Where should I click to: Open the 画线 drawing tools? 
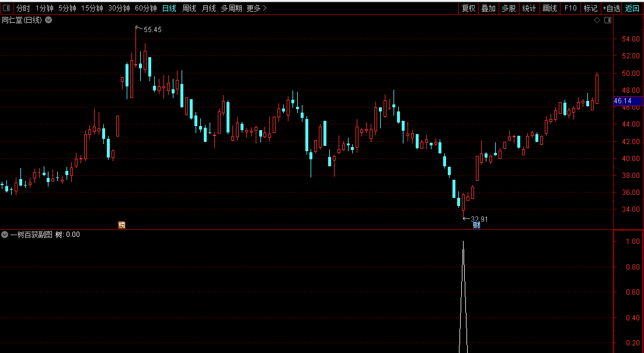[x=549, y=8]
